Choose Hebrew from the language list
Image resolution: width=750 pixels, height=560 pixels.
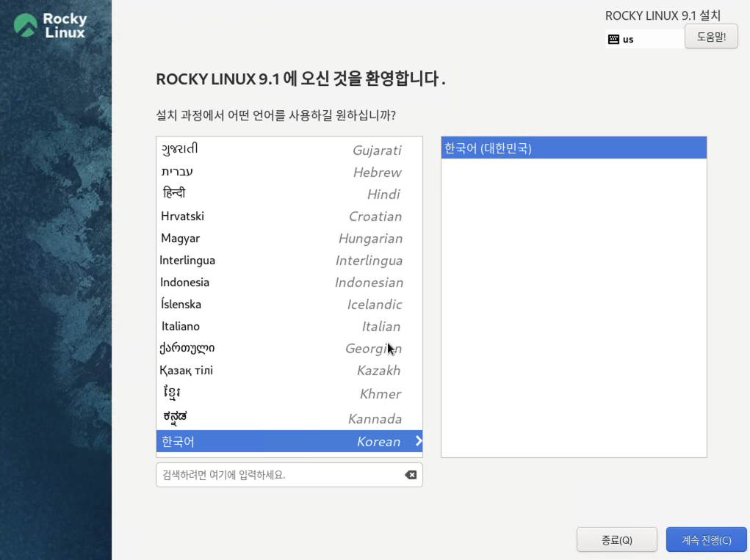(x=289, y=172)
